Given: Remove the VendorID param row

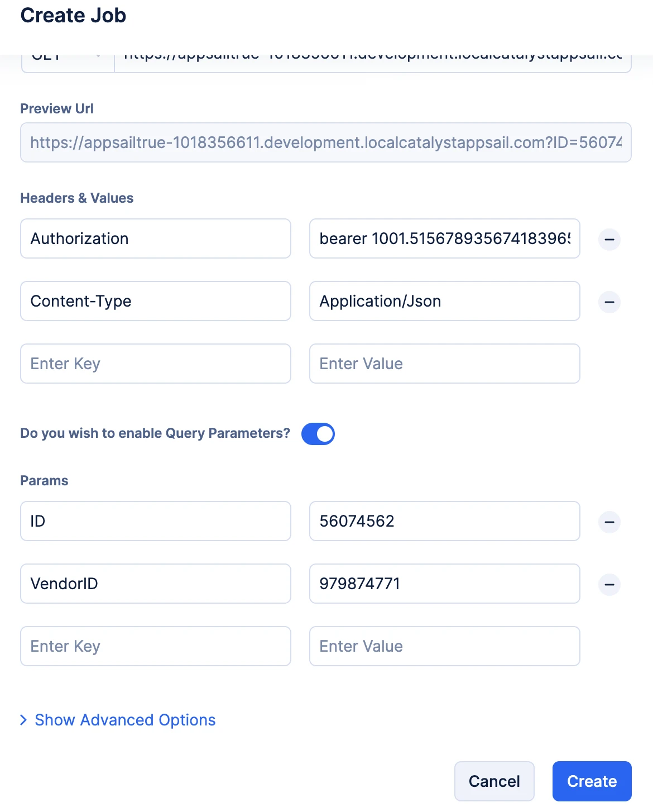Looking at the screenshot, I should (609, 585).
